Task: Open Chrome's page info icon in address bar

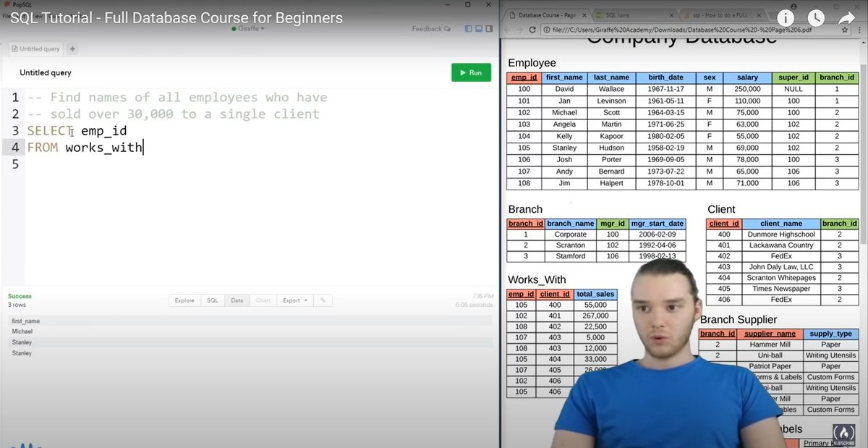Action: (x=548, y=30)
